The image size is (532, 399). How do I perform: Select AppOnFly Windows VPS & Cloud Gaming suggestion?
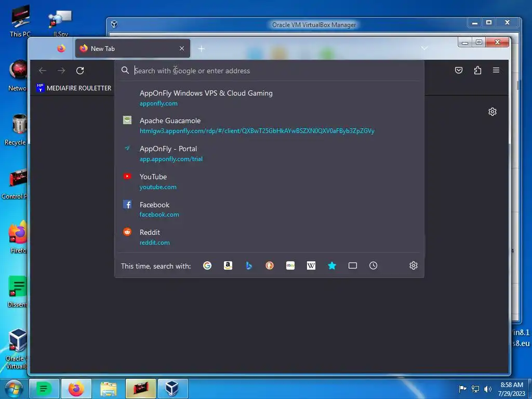click(270, 98)
